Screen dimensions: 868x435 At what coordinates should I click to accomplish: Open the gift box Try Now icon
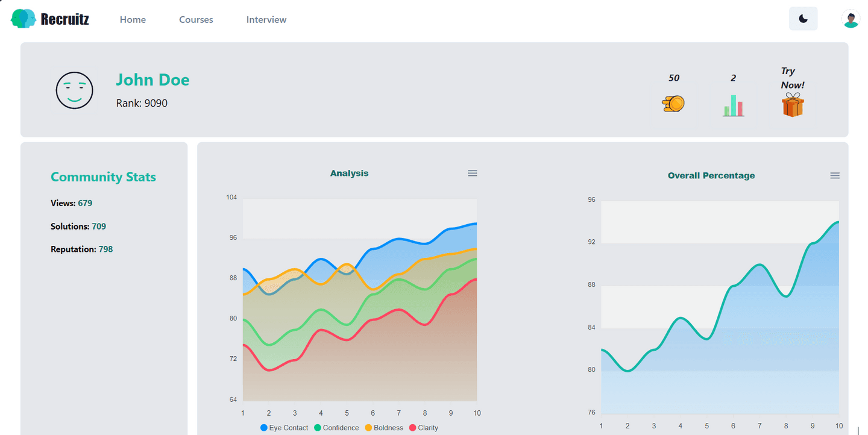[x=793, y=105]
